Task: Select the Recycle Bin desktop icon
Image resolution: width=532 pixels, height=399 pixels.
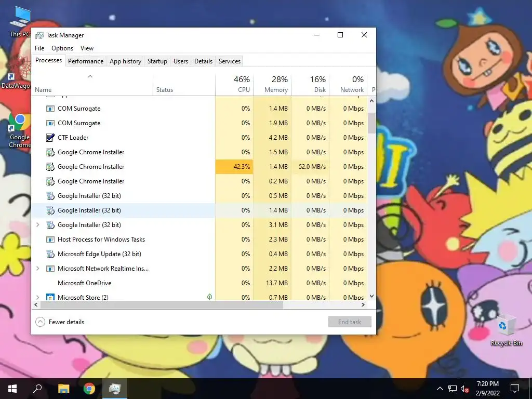Action: (x=506, y=330)
